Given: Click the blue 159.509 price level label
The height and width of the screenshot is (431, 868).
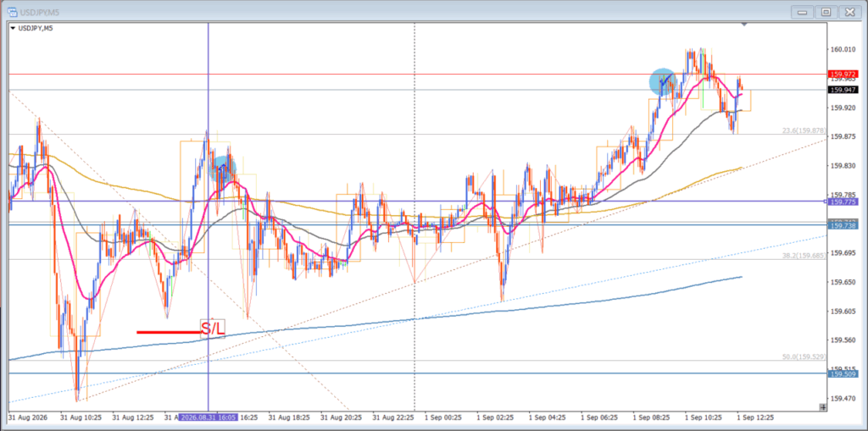Looking at the screenshot, I should [843, 374].
